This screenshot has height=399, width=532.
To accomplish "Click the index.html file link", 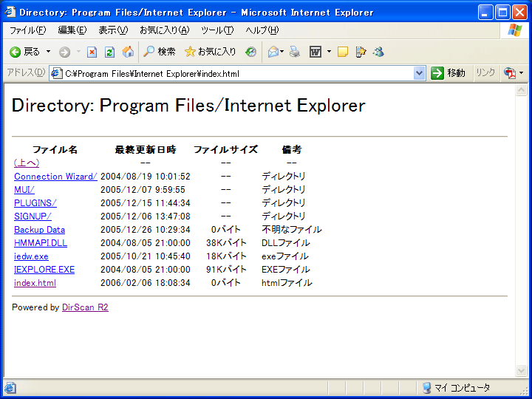I will click(x=35, y=282).
